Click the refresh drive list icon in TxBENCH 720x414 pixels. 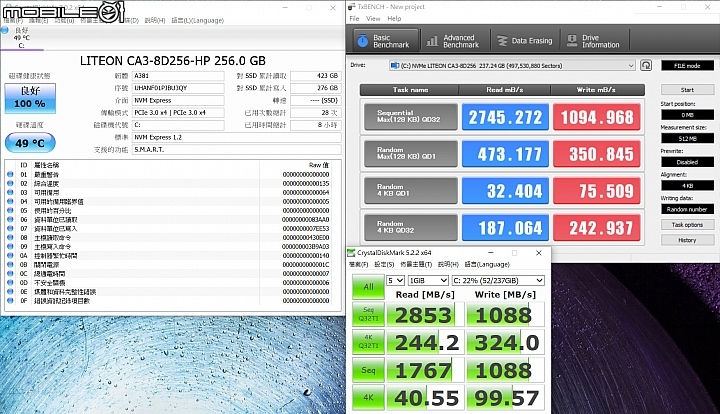click(646, 66)
